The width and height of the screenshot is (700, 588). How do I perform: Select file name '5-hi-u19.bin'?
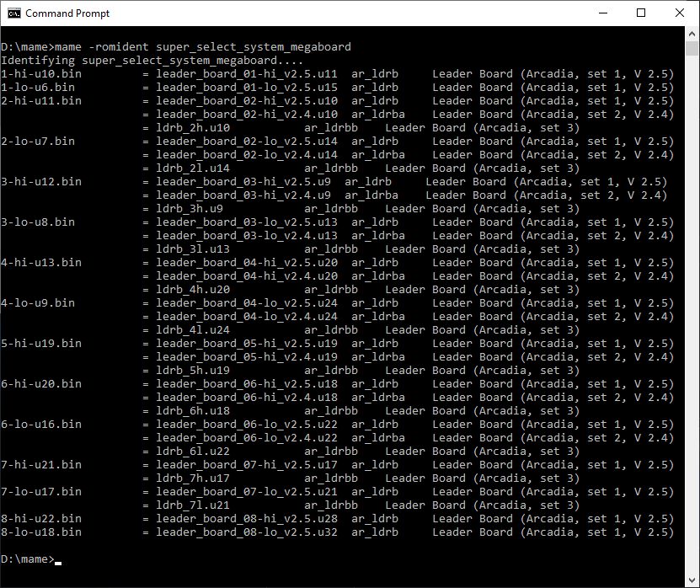[41, 343]
